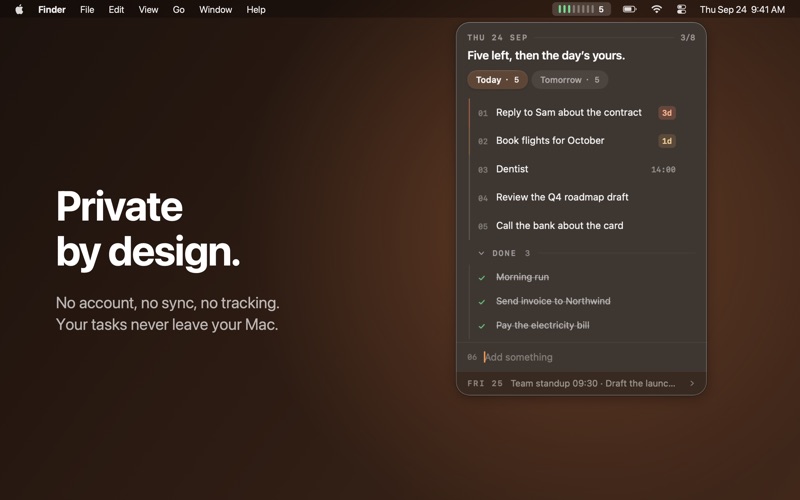Switch to the Tomorrow tab

(569, 80)
